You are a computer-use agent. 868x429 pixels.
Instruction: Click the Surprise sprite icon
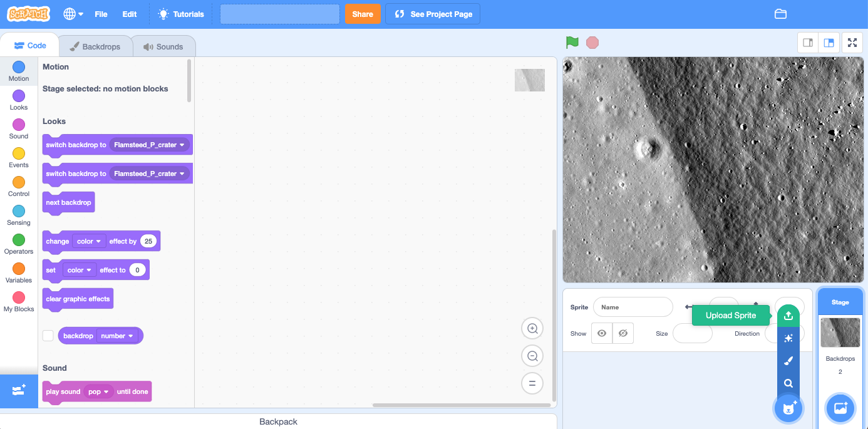click(788, 338)
